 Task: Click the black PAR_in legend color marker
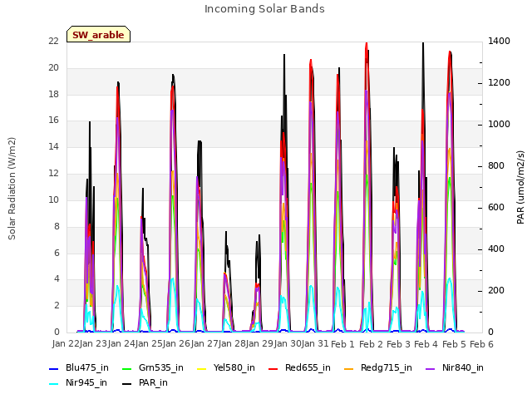(127, 384)
